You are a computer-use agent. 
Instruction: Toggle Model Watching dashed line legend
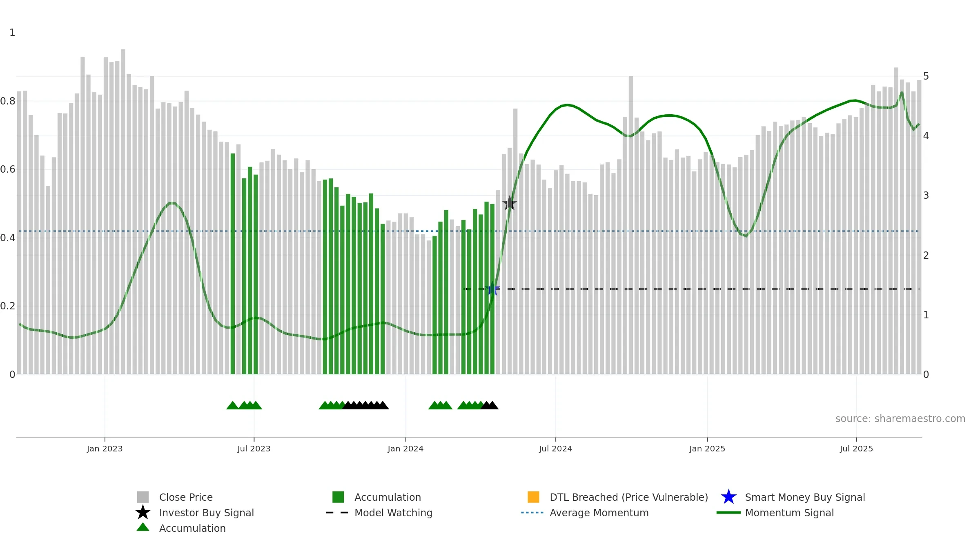click(x=337, y=513)
